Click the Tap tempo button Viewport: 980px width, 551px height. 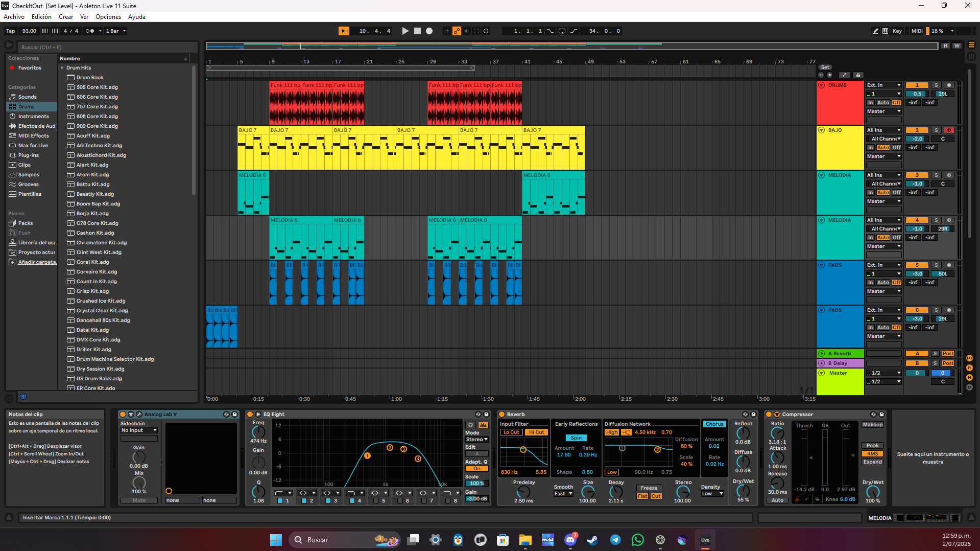tap(11, 31)
